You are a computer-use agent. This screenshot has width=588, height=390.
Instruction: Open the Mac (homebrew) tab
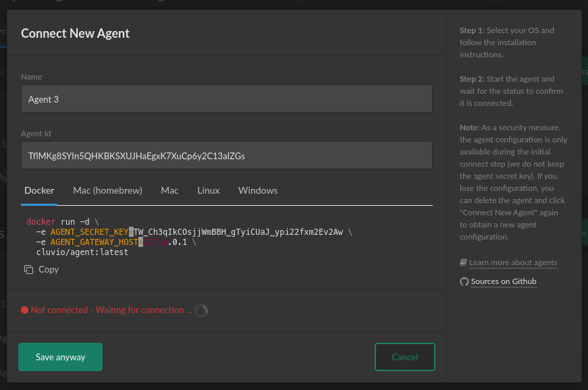(107, 190)
